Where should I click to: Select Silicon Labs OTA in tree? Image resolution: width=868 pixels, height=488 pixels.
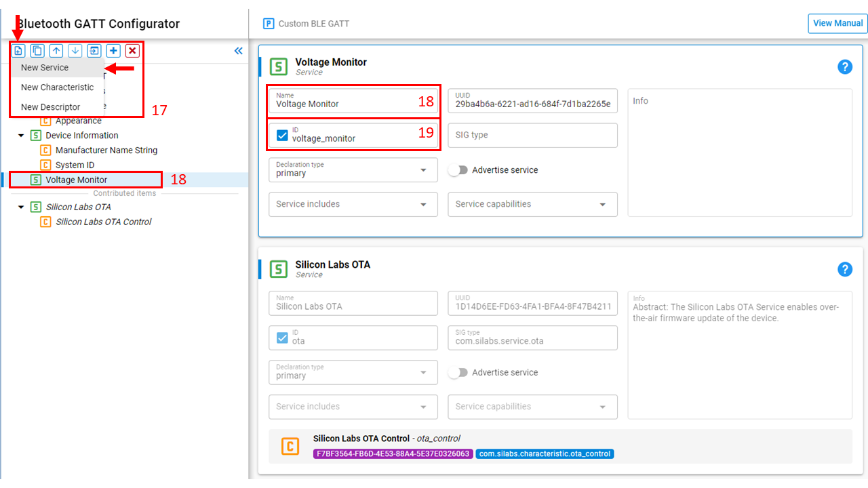[78, 207]
